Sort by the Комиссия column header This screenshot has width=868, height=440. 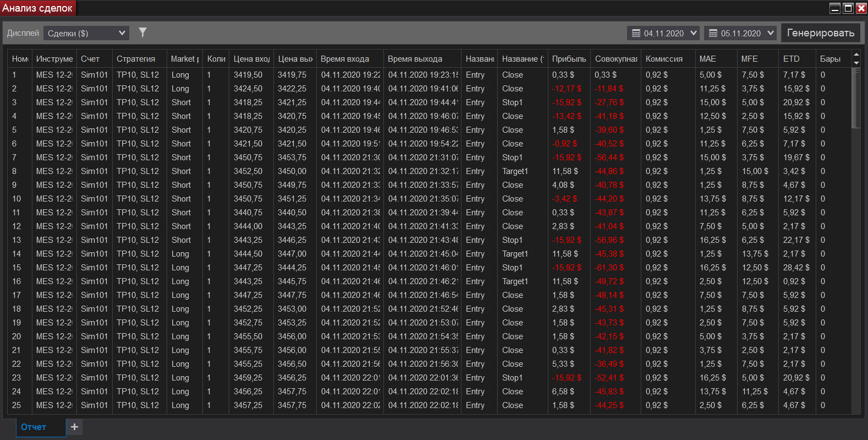[x=668, y=59]
